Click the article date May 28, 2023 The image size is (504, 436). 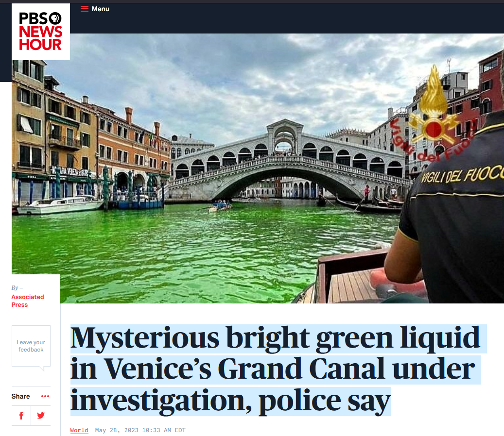[x=140, y=430]
